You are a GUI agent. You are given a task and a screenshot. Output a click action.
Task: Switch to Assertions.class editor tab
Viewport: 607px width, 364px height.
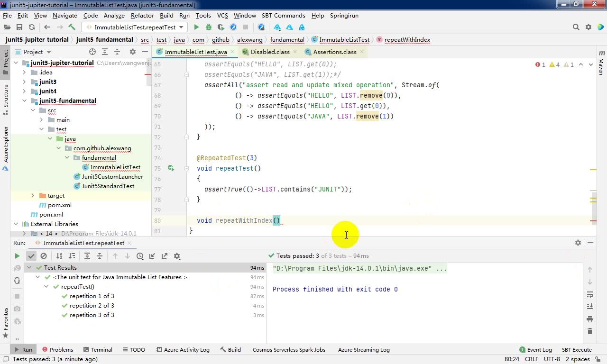point(335,52)
